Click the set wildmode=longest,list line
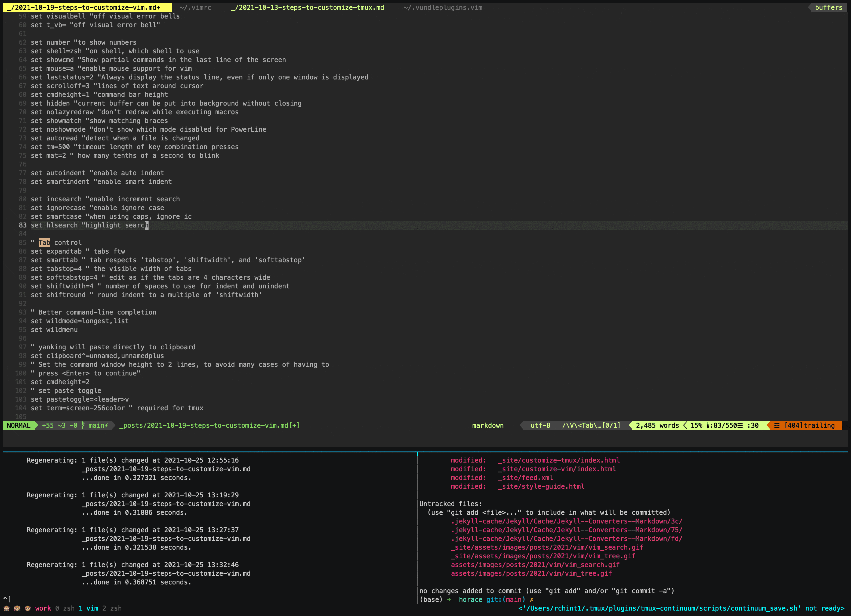 [80, 321]
